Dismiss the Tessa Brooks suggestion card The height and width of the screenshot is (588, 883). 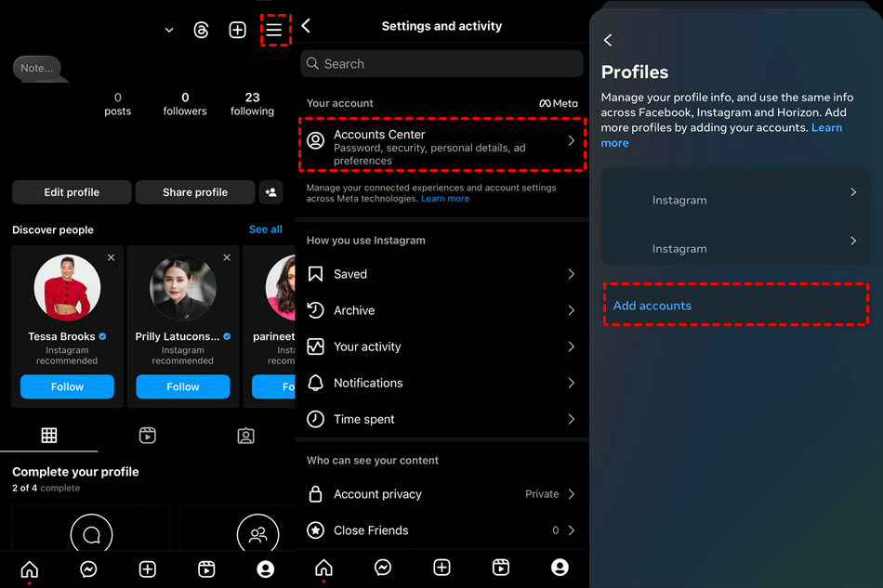pos(111,257)
